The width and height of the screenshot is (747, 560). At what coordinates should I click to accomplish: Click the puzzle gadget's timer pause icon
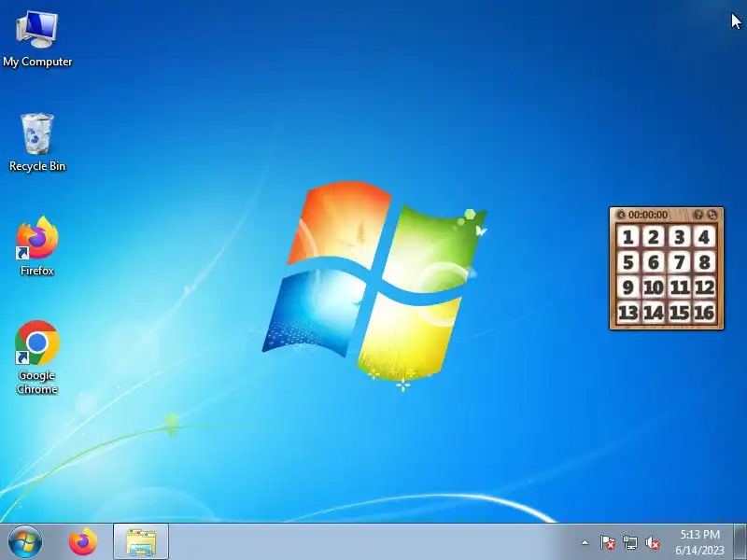coord(620,215)
